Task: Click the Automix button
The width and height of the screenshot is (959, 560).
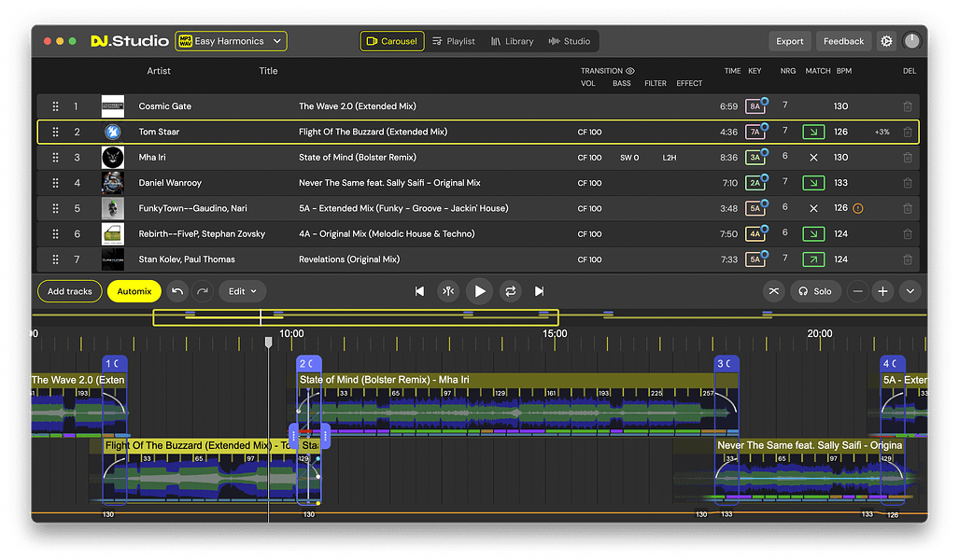Action: (x=134, y=291)
